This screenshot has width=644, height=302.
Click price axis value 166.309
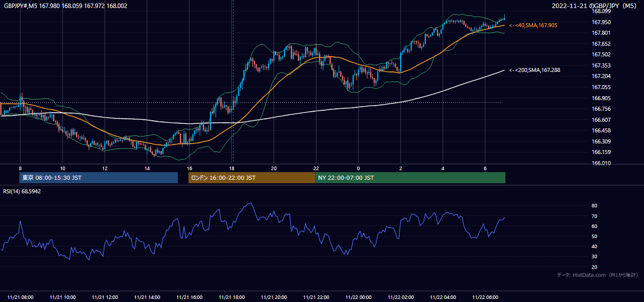(601, 141)
